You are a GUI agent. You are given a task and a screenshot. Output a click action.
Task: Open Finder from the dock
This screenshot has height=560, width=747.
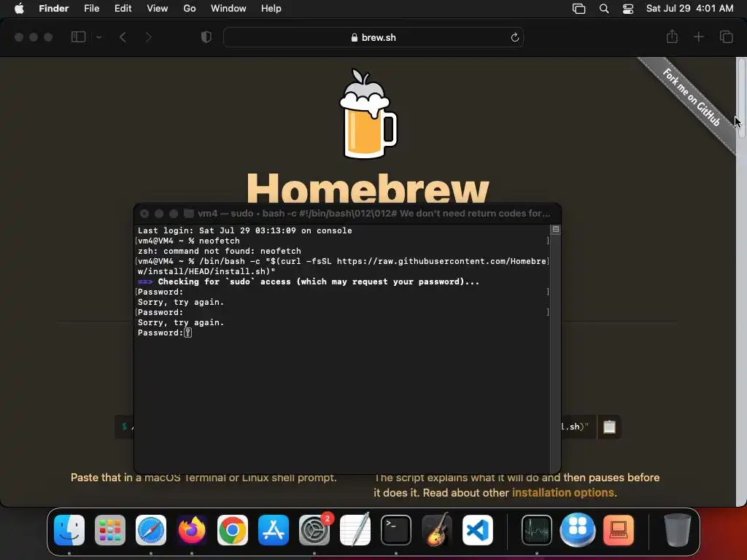coord(69,529)
